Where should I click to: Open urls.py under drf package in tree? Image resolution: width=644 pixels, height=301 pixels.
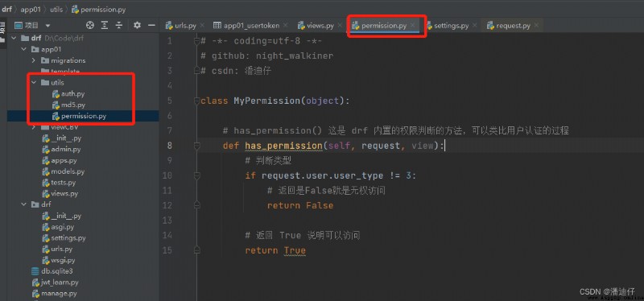(57, 249)
